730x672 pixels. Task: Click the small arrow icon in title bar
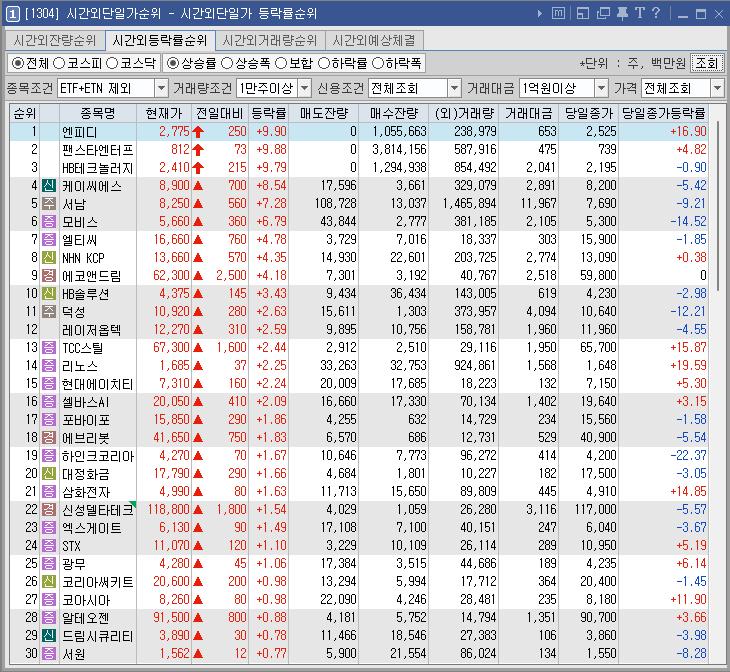540,14
